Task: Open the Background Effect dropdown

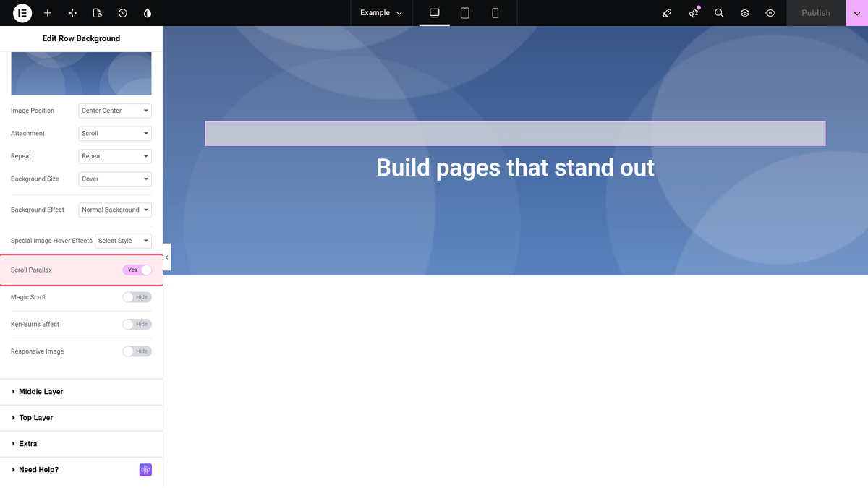Action: [x=115, y=210]
